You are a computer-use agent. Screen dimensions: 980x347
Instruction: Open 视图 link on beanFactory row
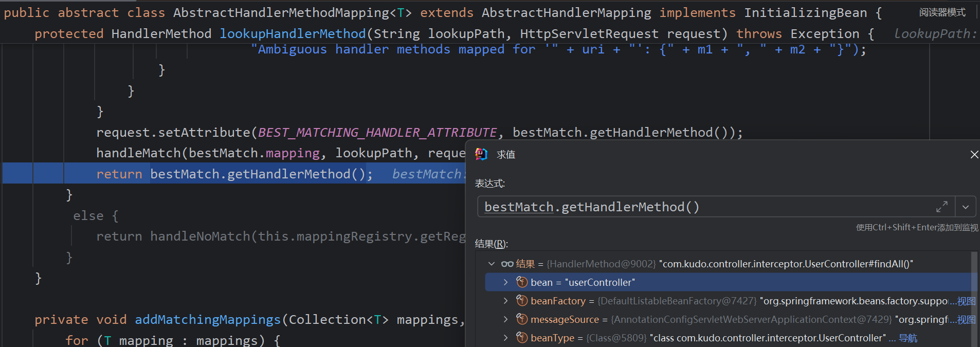click(966, 301)
